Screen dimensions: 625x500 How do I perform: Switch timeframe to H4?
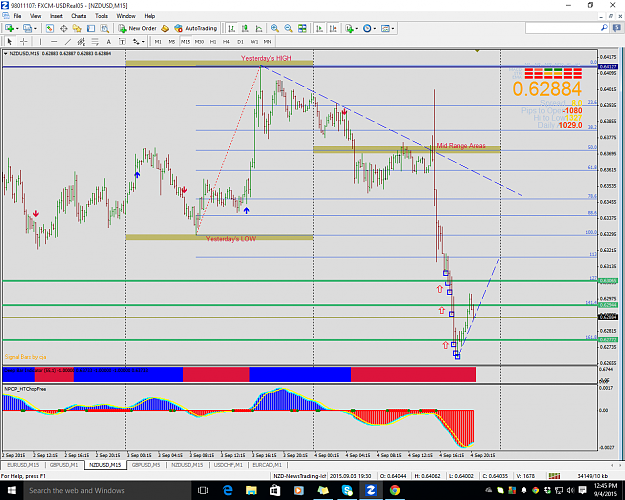[x=226, y=41]
